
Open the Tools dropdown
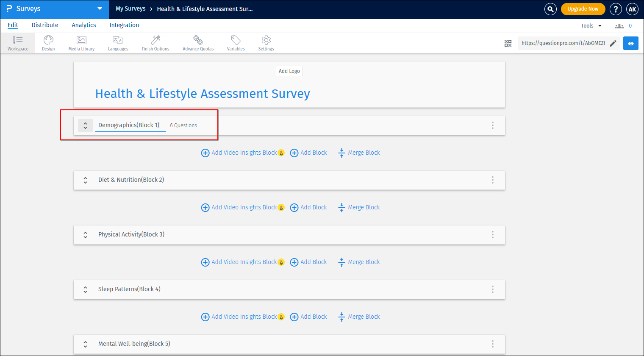(591, 25)
